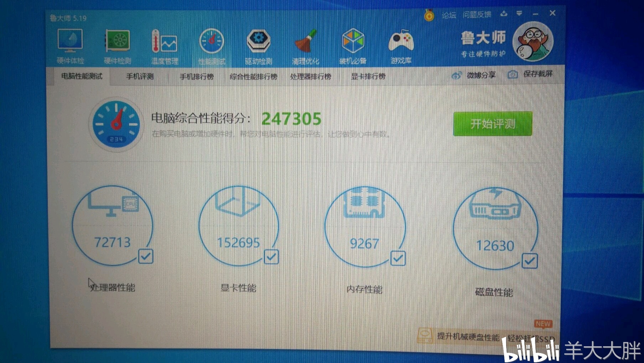Open 温度管理 temperature management

click(x=165, y=47)
